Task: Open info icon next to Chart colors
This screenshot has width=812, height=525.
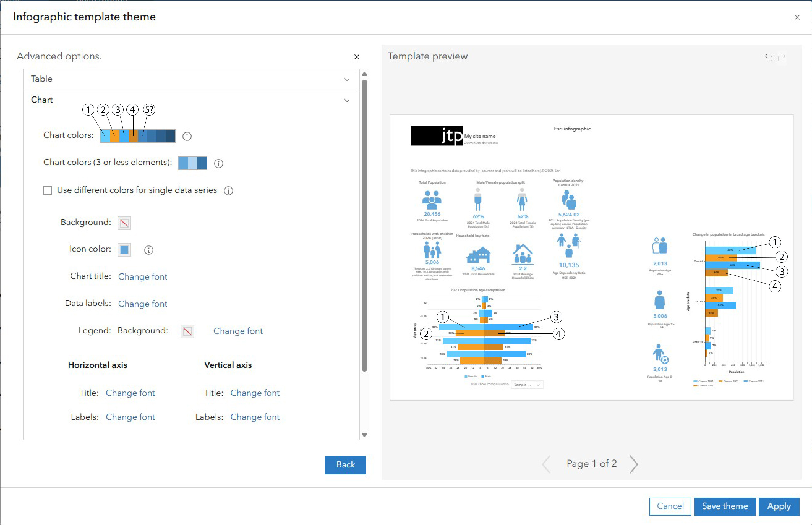Action: point(187,136)
